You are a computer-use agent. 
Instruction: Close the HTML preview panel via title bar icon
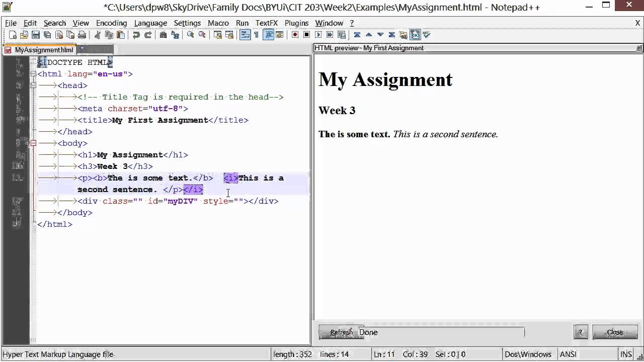[x=639, y=48]
